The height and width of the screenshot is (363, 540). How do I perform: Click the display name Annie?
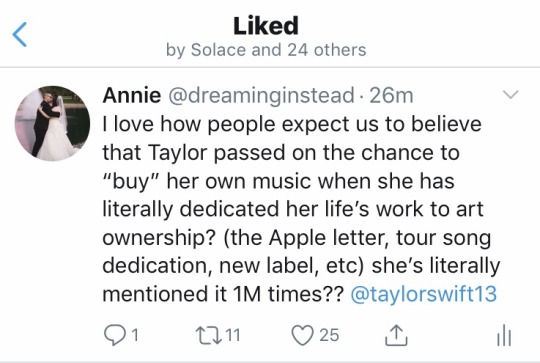[132, 95]
